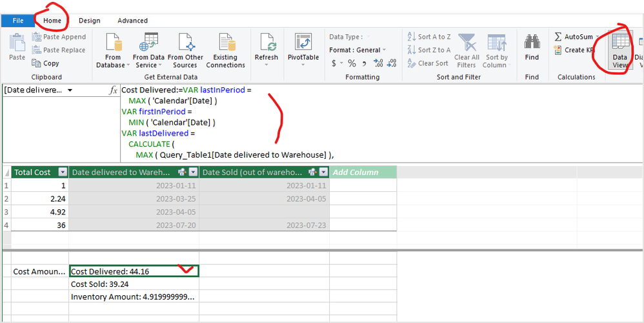The width and height of the screenshot is (644, 323).
Task: Click inside the DAX formula bar
Action: (x=381, y=123)
